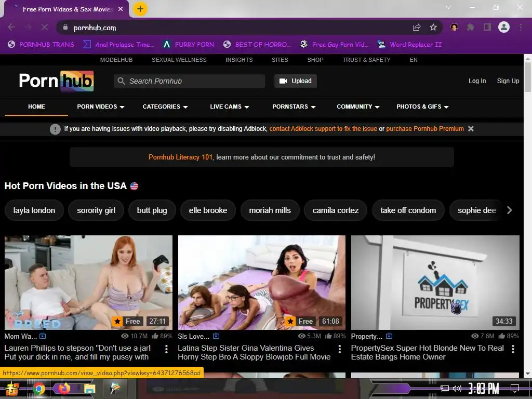Open the network icon in system tray

pos(445,389)
